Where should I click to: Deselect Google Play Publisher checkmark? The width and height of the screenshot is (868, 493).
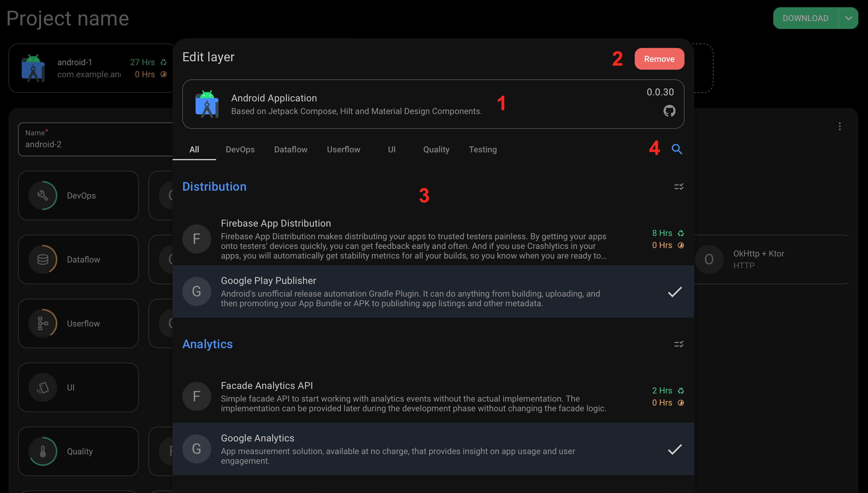tap(675, 291)
